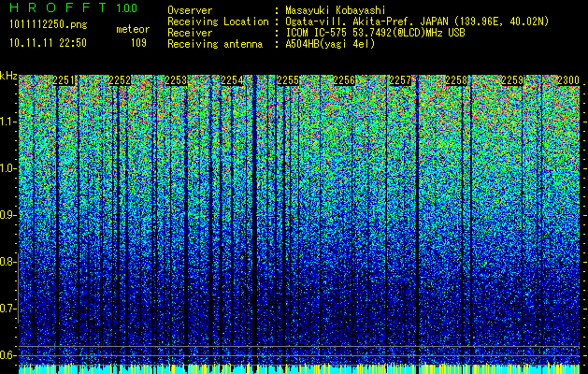Click the 0.9 kHz axis label

coord(7,215)
